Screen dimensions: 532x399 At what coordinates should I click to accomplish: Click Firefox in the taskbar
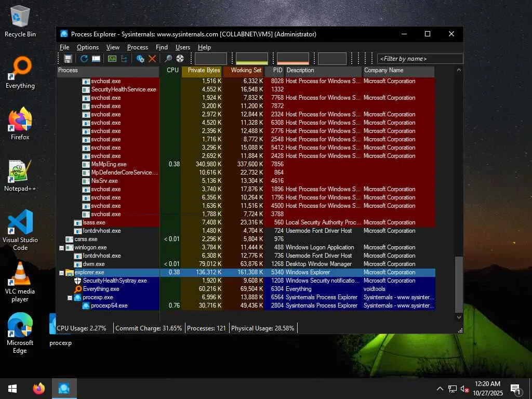[x=39, y=389]
